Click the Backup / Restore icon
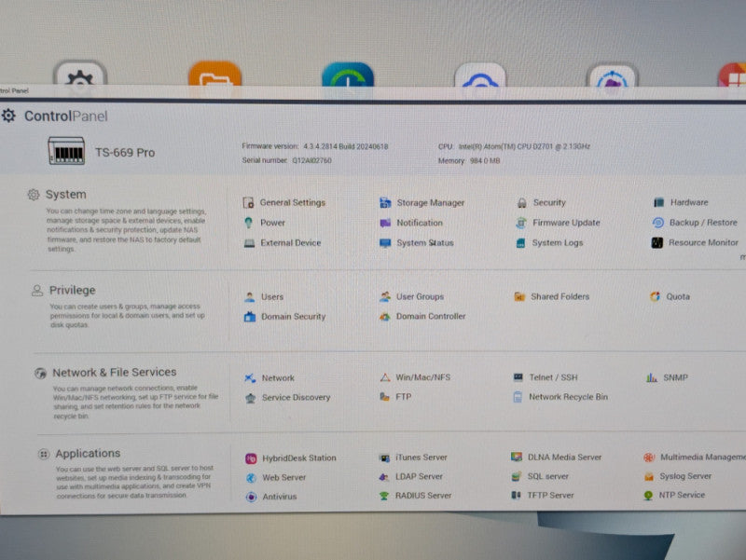Viewport: 746px width, 560px height. pyautogui.click(x=658, y=223)
